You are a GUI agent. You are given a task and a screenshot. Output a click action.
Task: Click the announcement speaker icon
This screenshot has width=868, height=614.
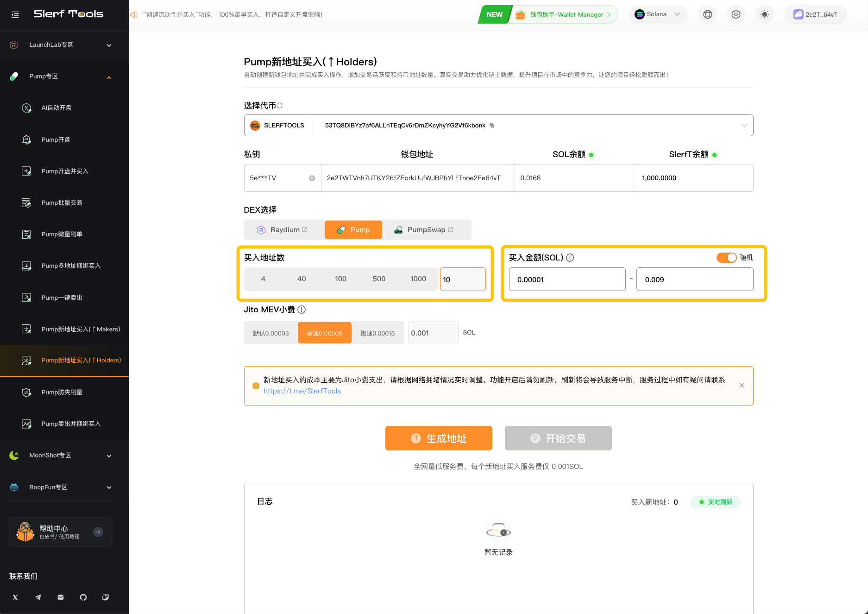click(134, 15)
